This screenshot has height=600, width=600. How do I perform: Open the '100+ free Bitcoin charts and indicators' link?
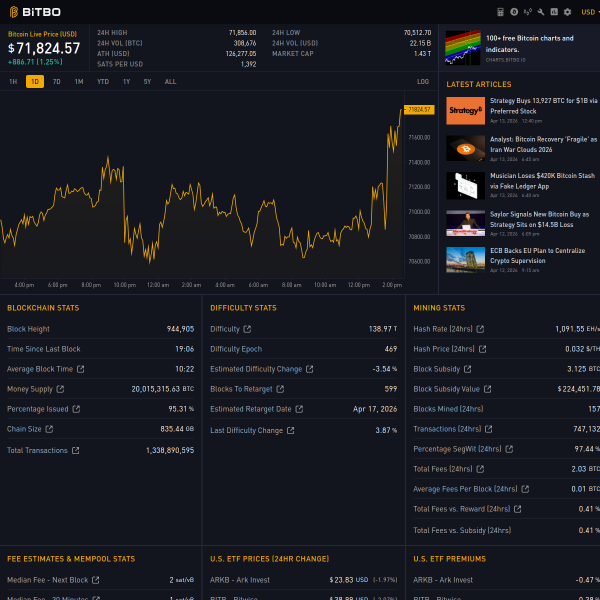click(530, 44)
